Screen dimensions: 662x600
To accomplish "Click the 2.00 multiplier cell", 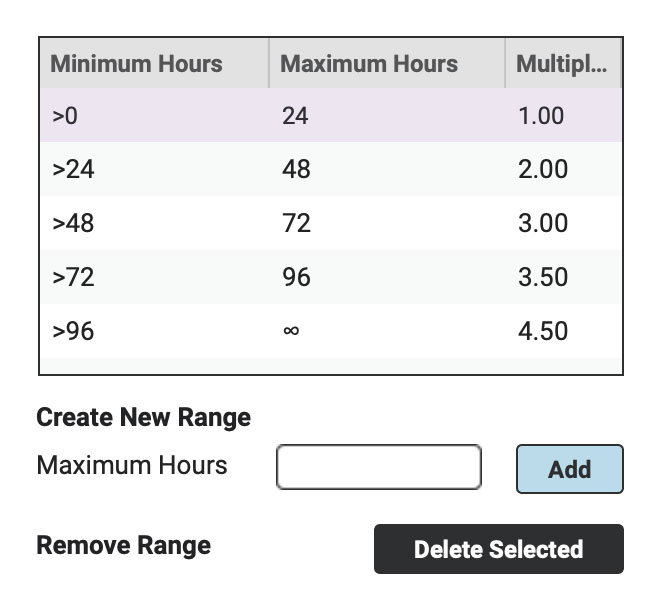I will pyautogui.click(x=564, y=169).
